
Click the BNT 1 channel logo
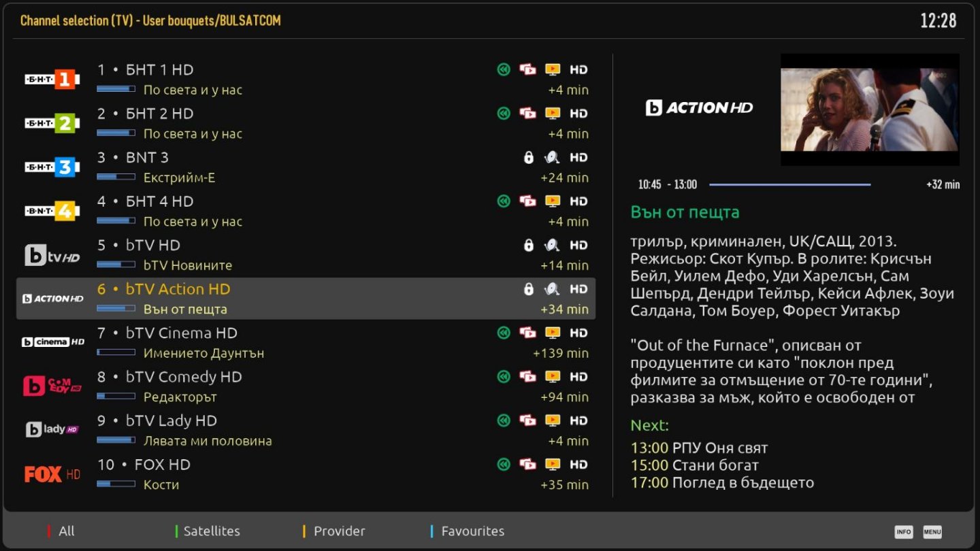[x=52, y=80]
